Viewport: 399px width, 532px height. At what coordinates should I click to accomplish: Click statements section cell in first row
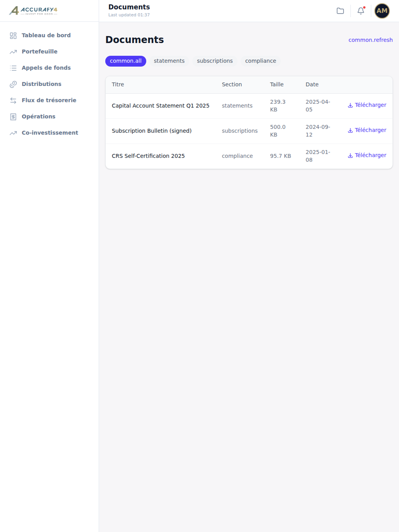click(x=237, y=106)
